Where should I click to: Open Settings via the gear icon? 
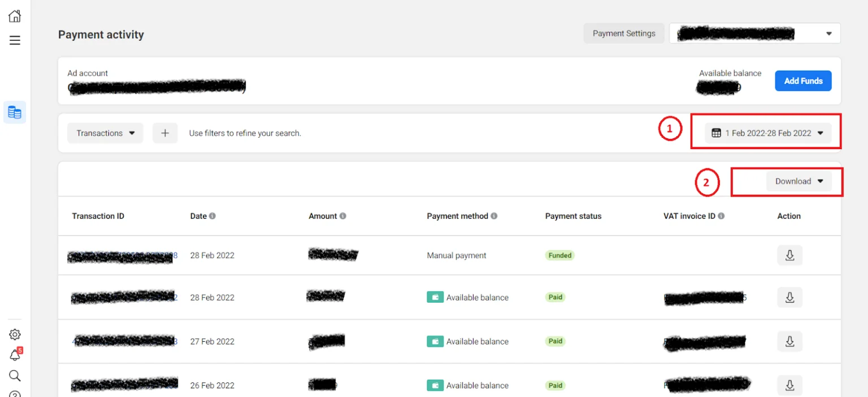pos(14,334)
